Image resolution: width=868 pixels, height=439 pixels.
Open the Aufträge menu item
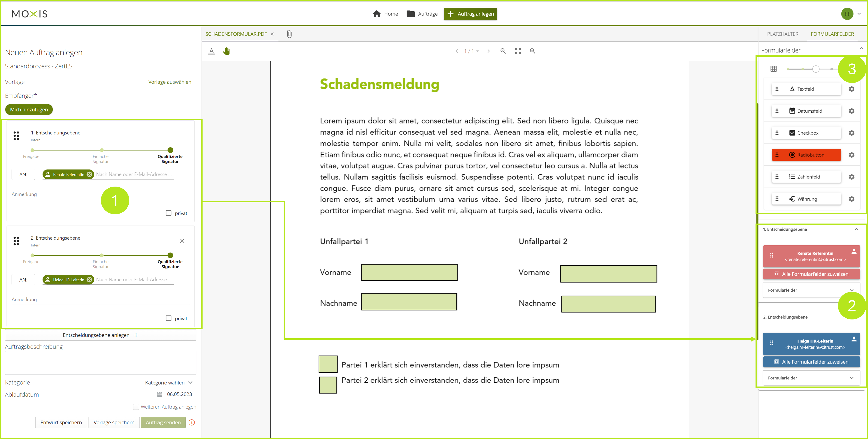point(422,14)
